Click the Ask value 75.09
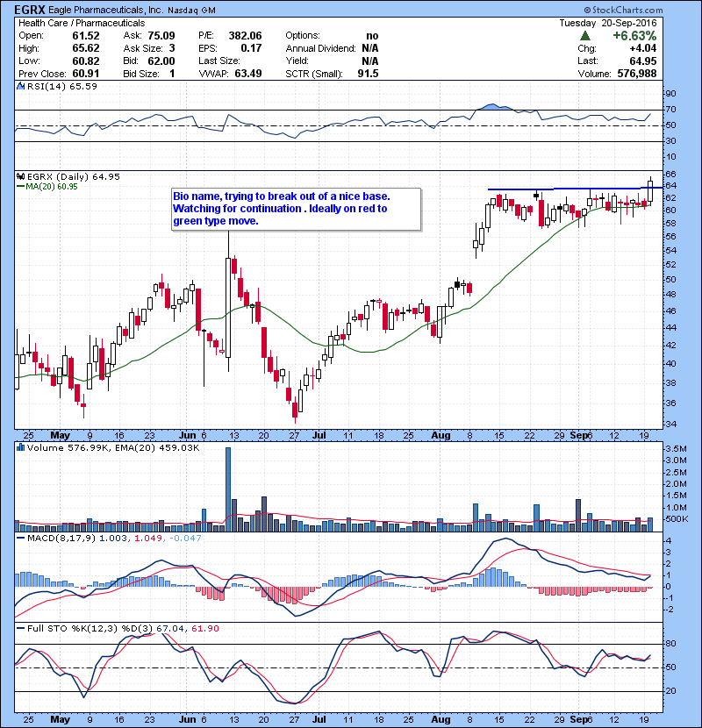The height and width of the screenshot is (728, 702). (x=161, y=36)
